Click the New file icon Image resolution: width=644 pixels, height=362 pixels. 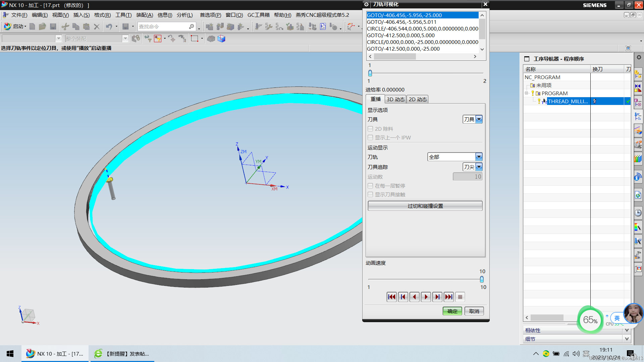[32, 26]
